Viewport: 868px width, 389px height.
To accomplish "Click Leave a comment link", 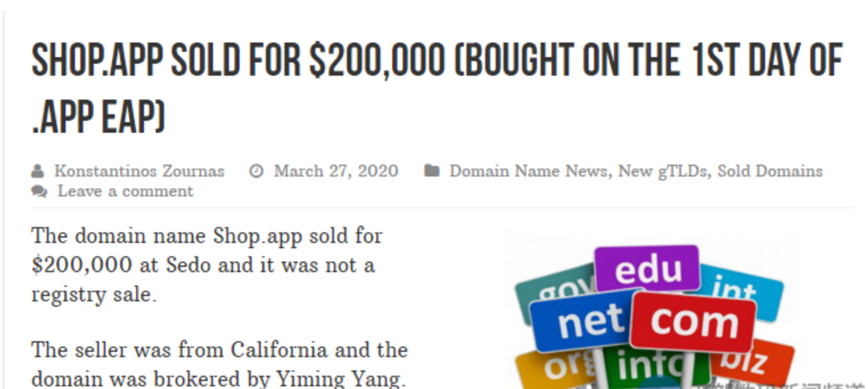I will [x=125, y=191].
